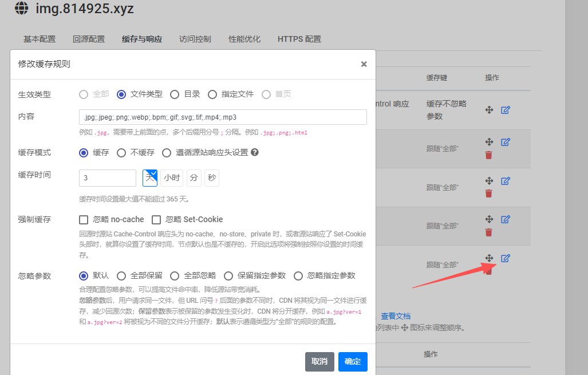Click the edit icon in the last rule row

[x=505, y=258]
